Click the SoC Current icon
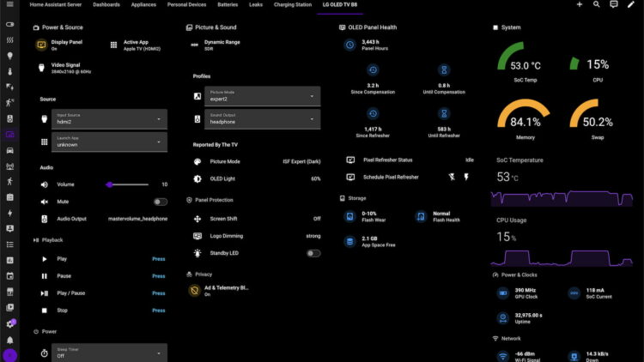The width and height of the screenshot is (644, 362). point(574,293)
